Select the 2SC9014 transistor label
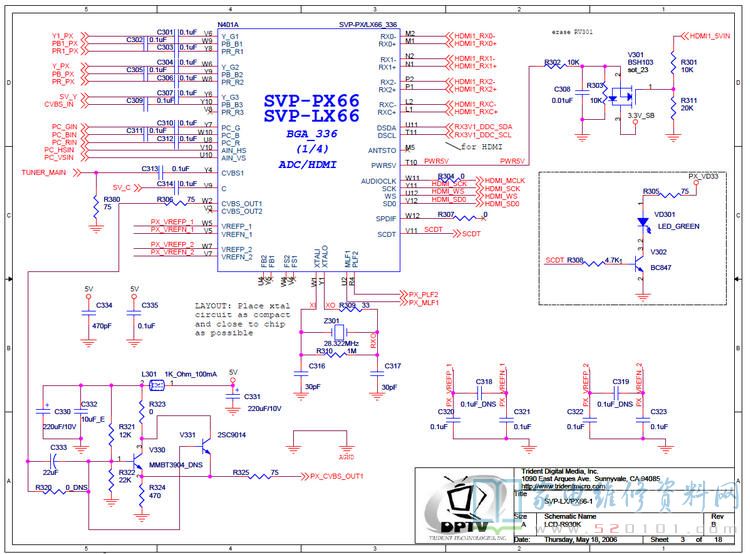Viewport: 750px width, 554px height. coord(232,435)
